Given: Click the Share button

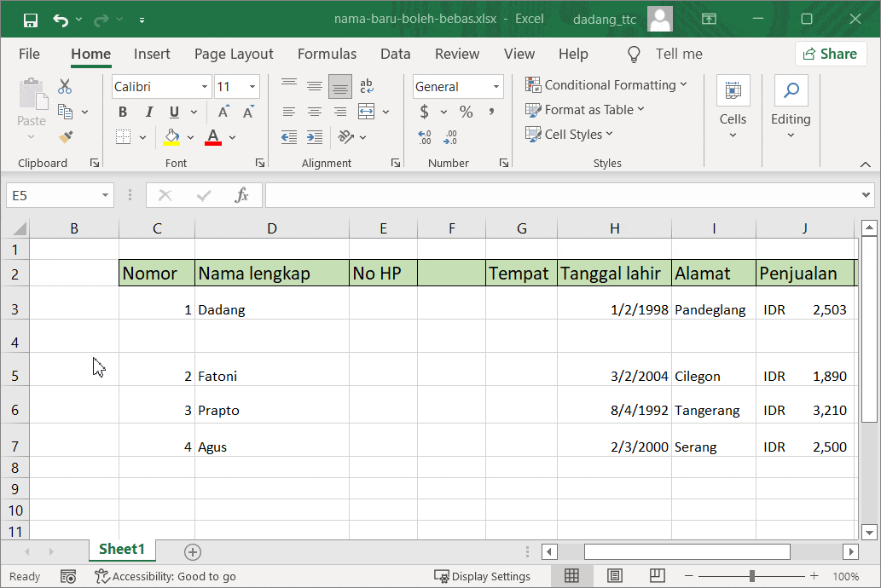Looking at the screenshot, I should 830,53.
